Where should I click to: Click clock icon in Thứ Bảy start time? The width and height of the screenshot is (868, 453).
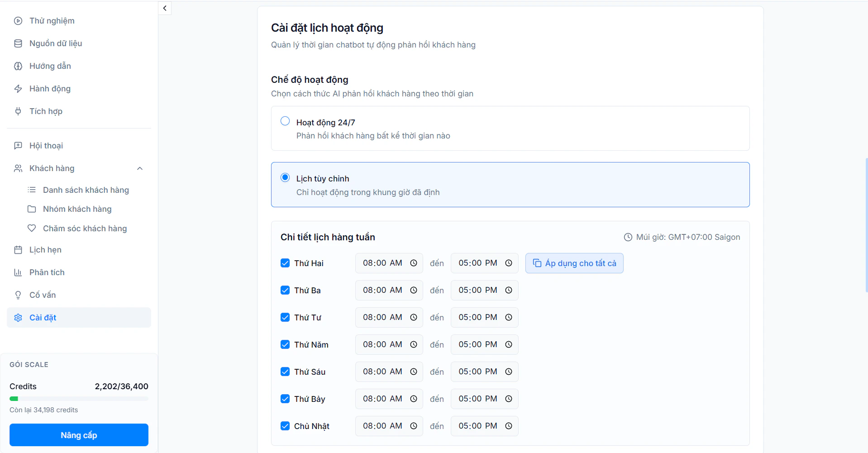414,399
